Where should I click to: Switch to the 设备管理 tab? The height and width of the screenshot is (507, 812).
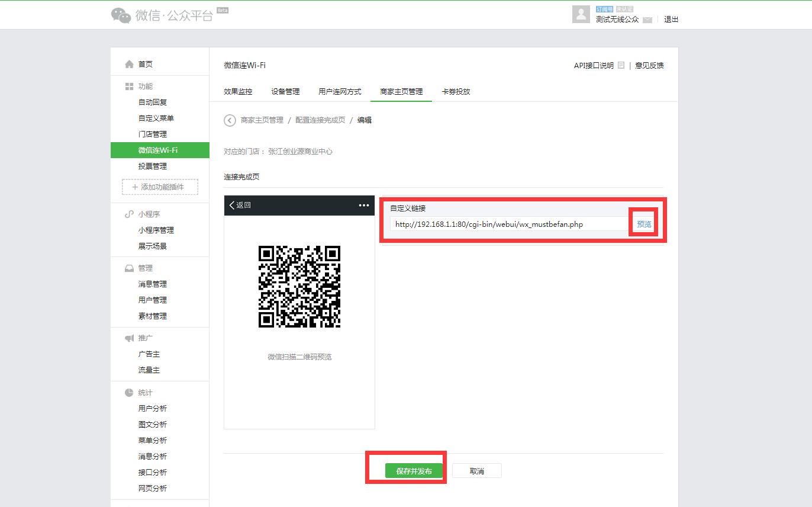285,92
